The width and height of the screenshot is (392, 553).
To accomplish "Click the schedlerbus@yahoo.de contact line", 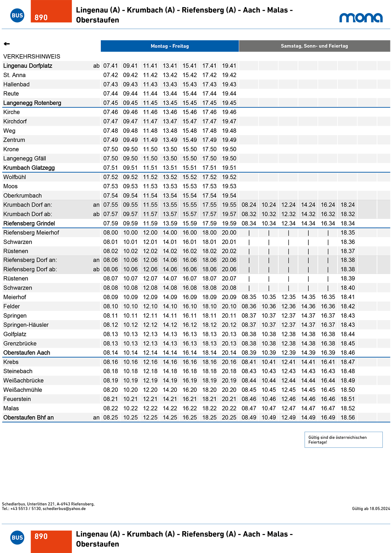I will 44,509.
